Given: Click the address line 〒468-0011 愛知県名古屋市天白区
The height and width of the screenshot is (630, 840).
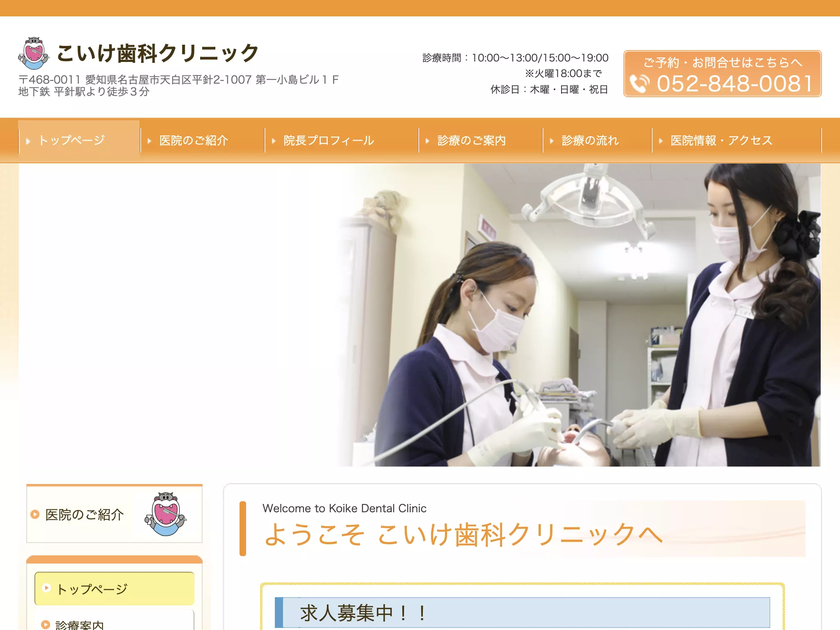Looking at the screenshot, I should tap(178, 80).
